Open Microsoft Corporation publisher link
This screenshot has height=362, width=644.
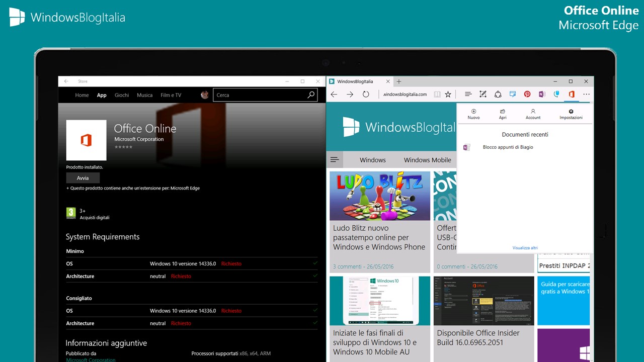tap(91, 360)
